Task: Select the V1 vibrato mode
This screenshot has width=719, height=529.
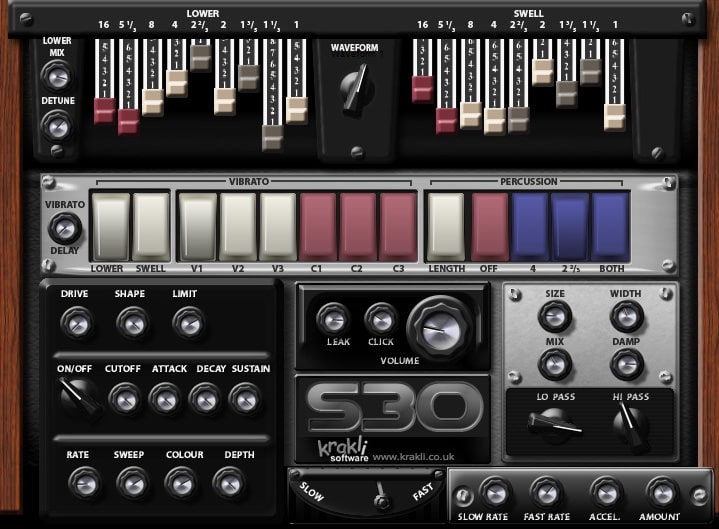Action: (x=198, y=227)
